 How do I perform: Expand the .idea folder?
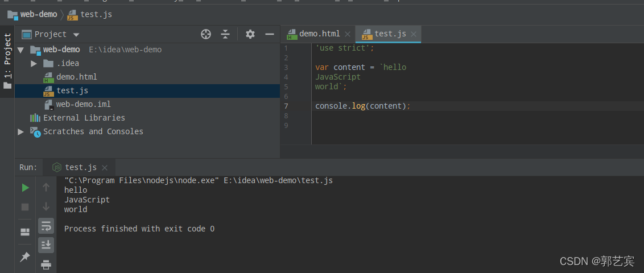(34, 64)
